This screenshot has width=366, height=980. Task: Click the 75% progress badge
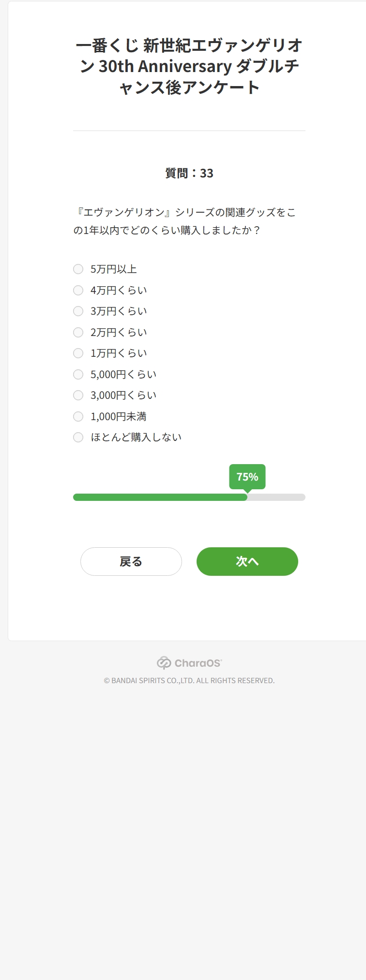coord(247,477)
